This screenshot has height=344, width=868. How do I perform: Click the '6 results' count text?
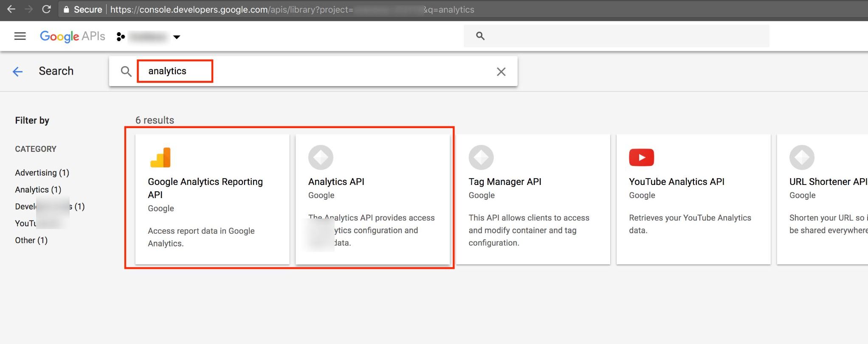[x=155, y=120]
